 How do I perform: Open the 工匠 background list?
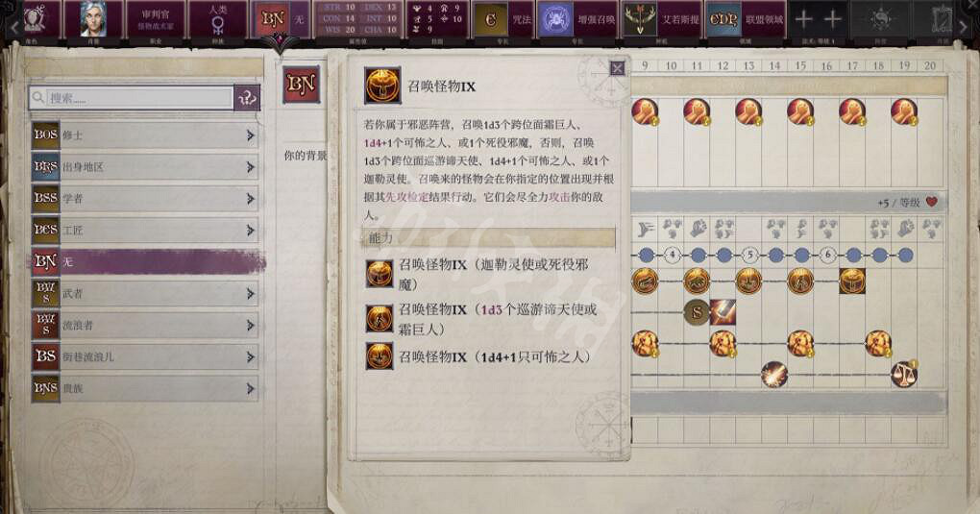click(x=145, y=231)
